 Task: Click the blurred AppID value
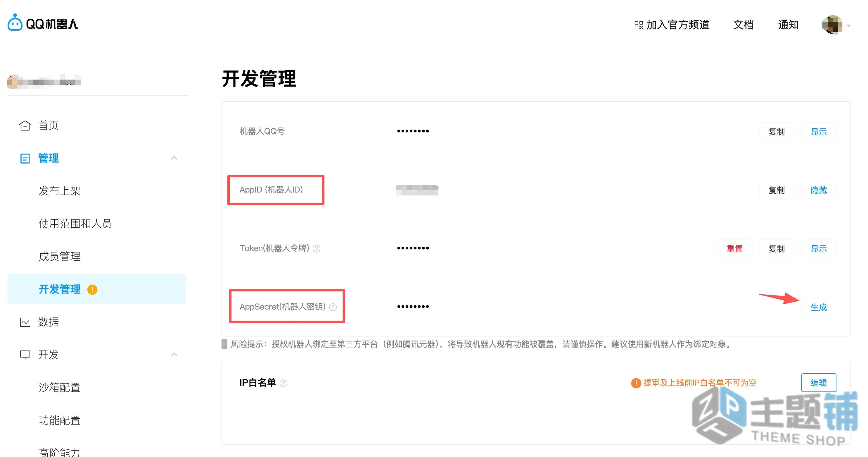(x=417, y=190)
